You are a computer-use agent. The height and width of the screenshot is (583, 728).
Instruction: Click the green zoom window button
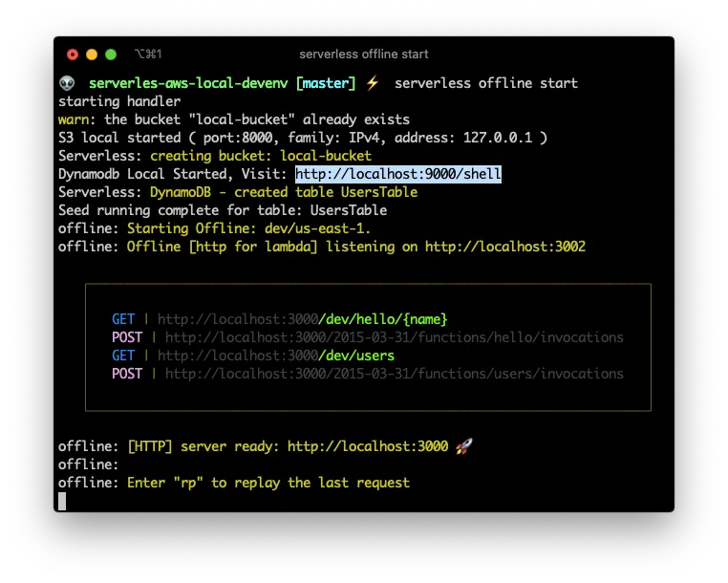point(111,54)
